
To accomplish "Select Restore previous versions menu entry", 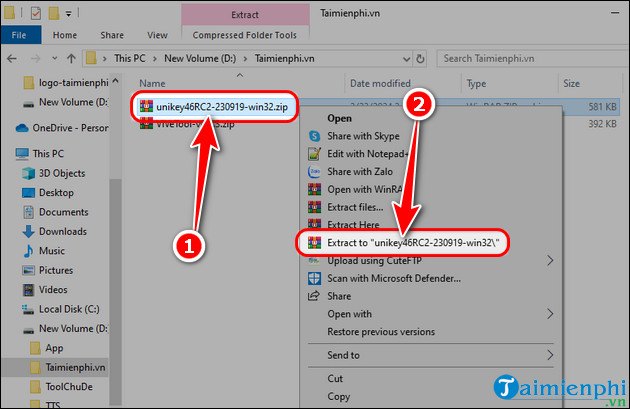I will point(381,331).
